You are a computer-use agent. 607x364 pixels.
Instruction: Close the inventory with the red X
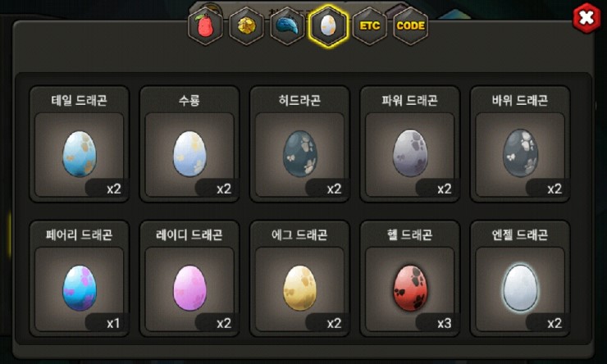tap(586, 18)
